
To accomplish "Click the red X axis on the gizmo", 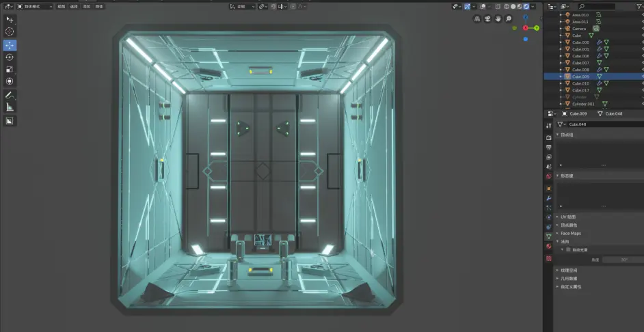I will 525,28.
